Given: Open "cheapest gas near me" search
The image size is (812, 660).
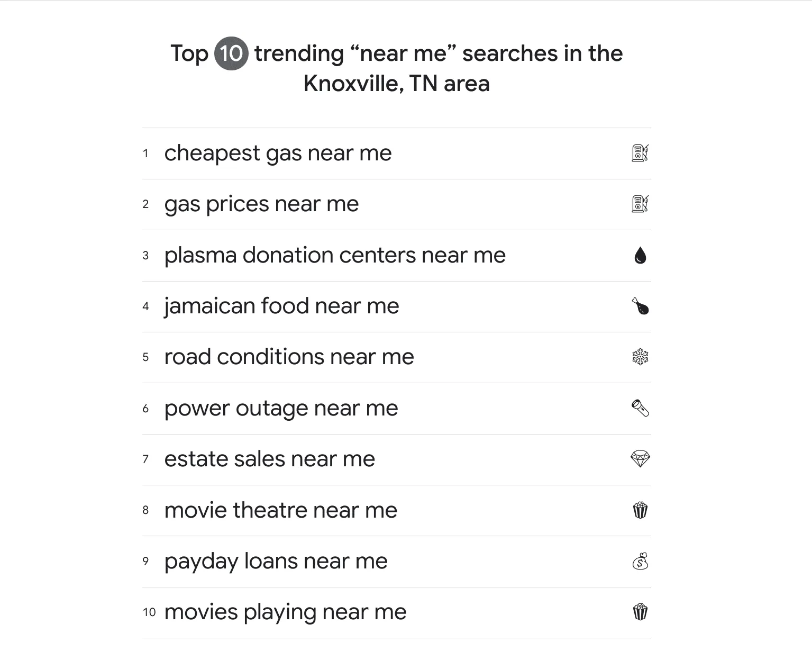Looking at the screenshot, I should (x=278, y=153).
